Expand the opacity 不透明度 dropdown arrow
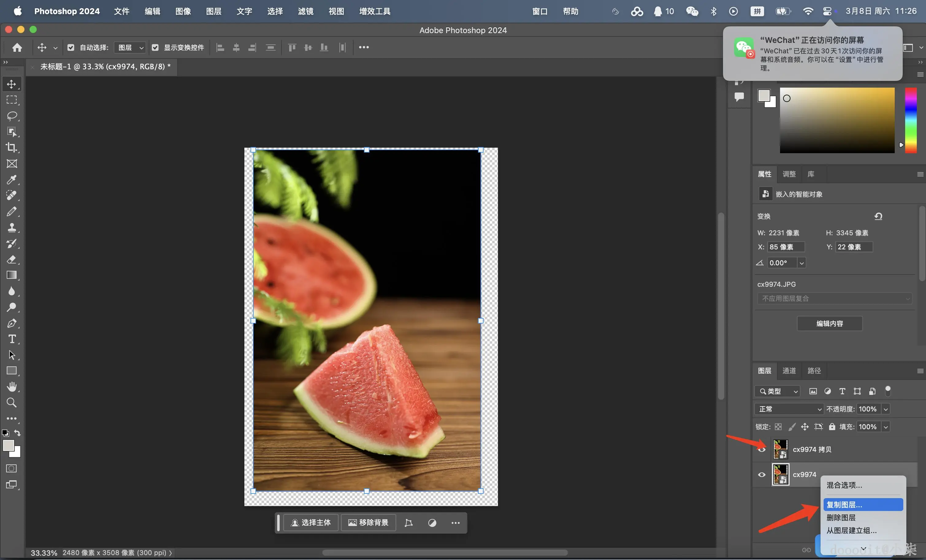 (886, 409)
